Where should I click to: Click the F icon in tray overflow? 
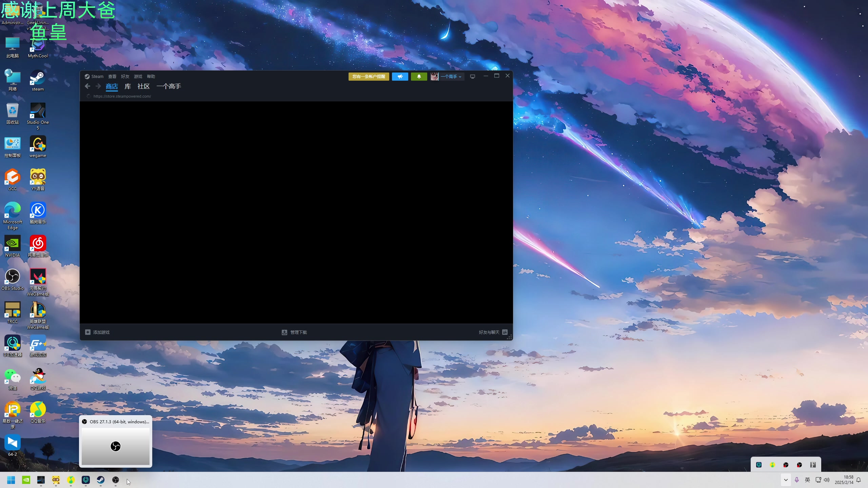tap(813, 465)
